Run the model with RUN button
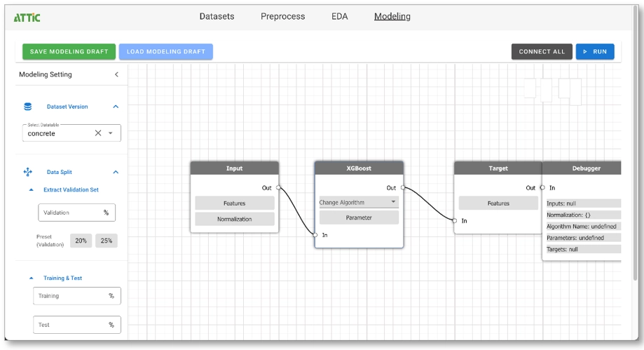The width and height of the screenshot is (644, 350). (x=595, y=51)
